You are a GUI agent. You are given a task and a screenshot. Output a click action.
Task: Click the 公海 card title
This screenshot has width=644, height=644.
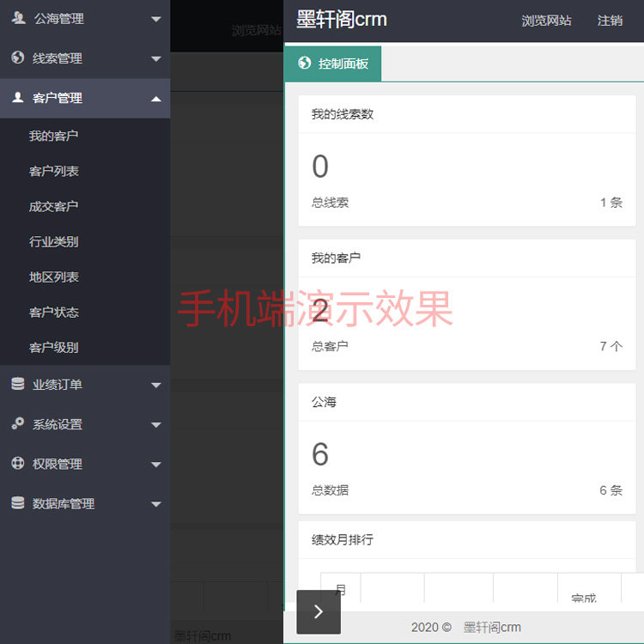click(x=324, y=402)
